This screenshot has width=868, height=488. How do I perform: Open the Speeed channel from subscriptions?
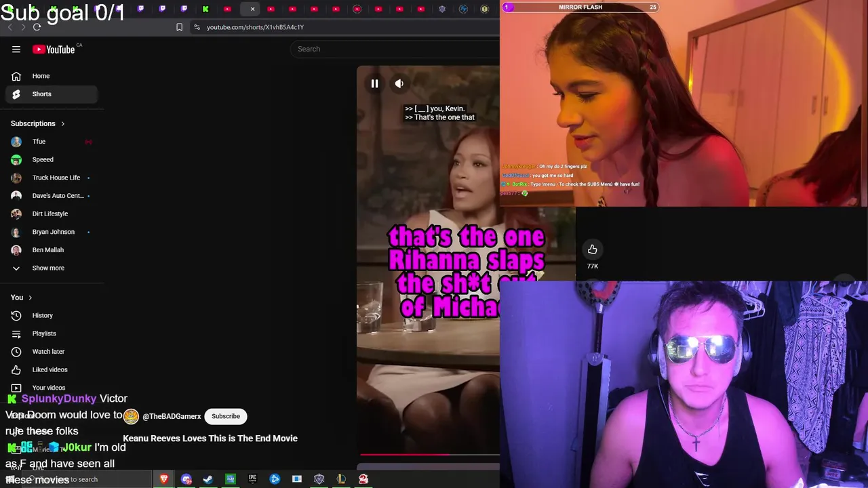pyautogui.click(x=52, y=159)
